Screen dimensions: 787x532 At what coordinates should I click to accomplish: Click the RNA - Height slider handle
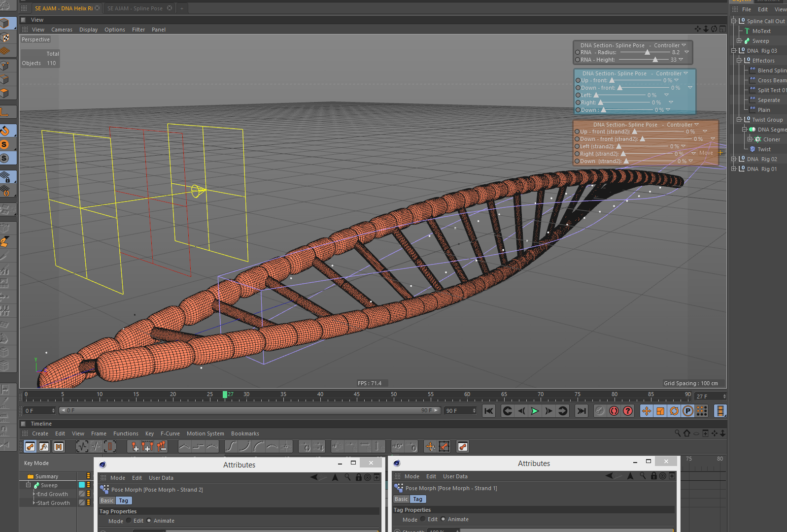(655, 60)
